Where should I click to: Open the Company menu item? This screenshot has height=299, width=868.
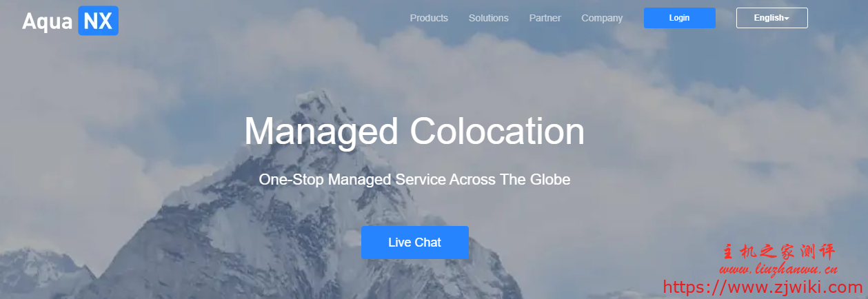[x=602, y=18]
